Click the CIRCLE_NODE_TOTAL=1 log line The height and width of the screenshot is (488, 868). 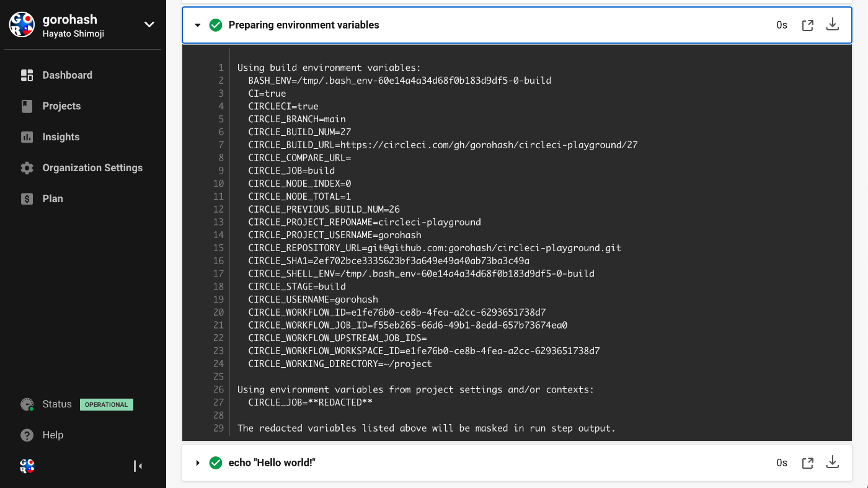[299, 197]
